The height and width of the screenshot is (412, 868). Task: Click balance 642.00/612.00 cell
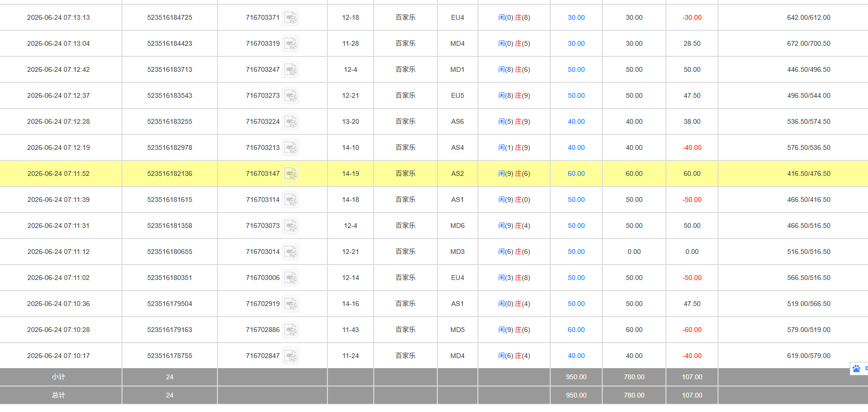point(809,17)
